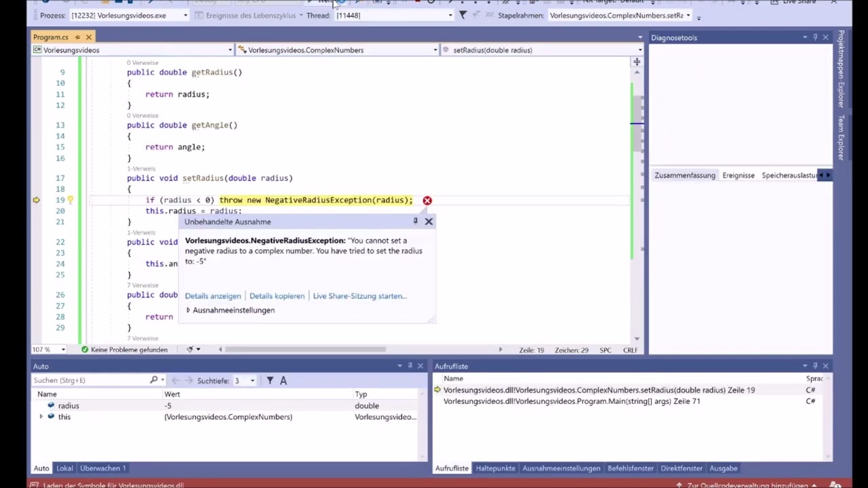Toggle auto-hide pin on the Diagnosetools panel
868x488 pixels.
coord(815,37)
